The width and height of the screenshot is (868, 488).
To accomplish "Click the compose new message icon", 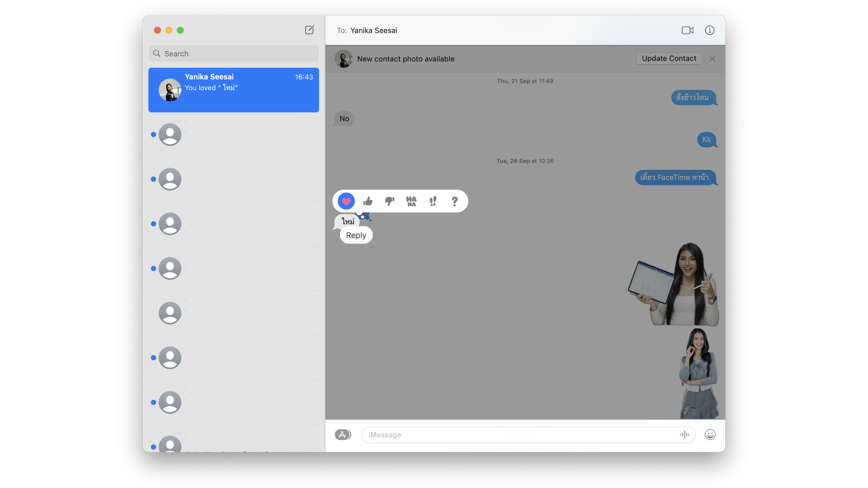I will point(309,30).
